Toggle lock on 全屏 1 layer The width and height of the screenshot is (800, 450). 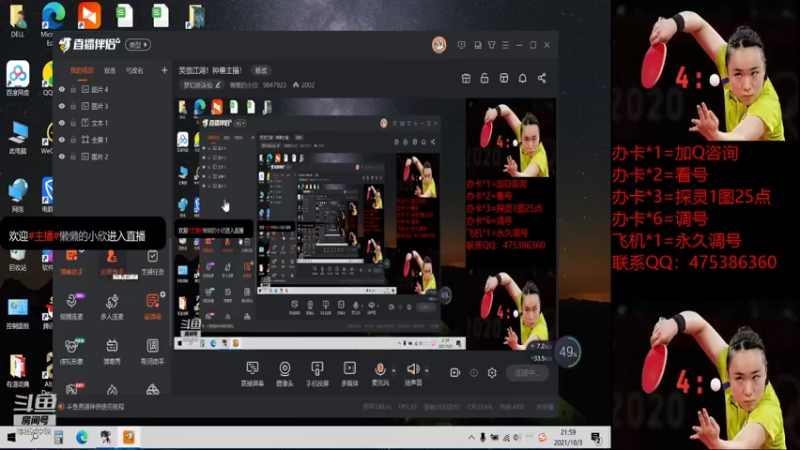click(73, 140)
